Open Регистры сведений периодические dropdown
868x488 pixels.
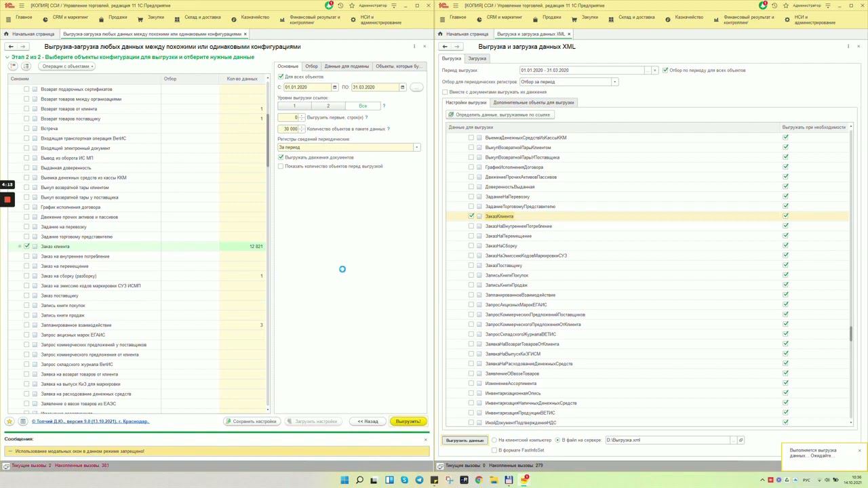click(x=416, y=147)
